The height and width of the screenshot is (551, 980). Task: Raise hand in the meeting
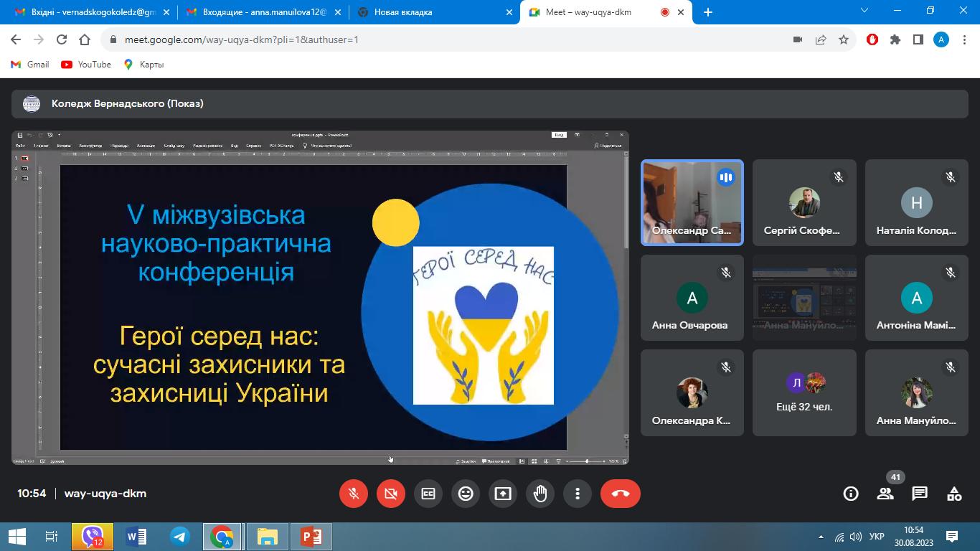pyautogui.click(x=540, y=494)
